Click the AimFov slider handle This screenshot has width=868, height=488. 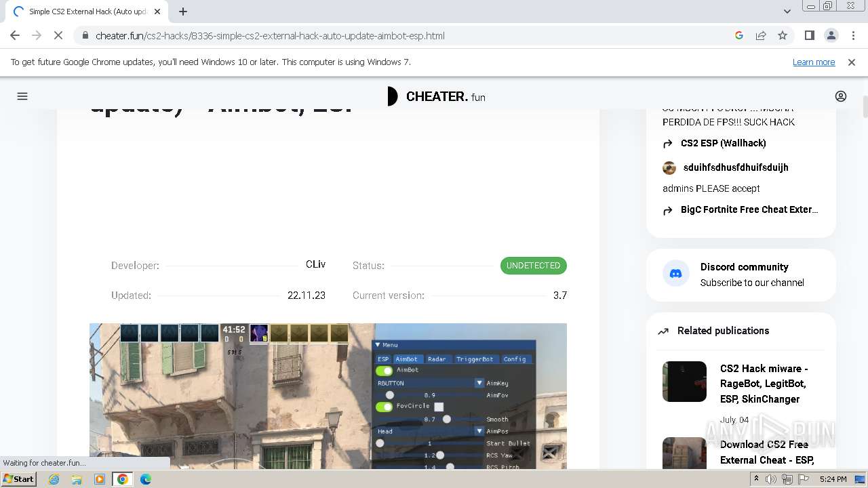[389, 395]
